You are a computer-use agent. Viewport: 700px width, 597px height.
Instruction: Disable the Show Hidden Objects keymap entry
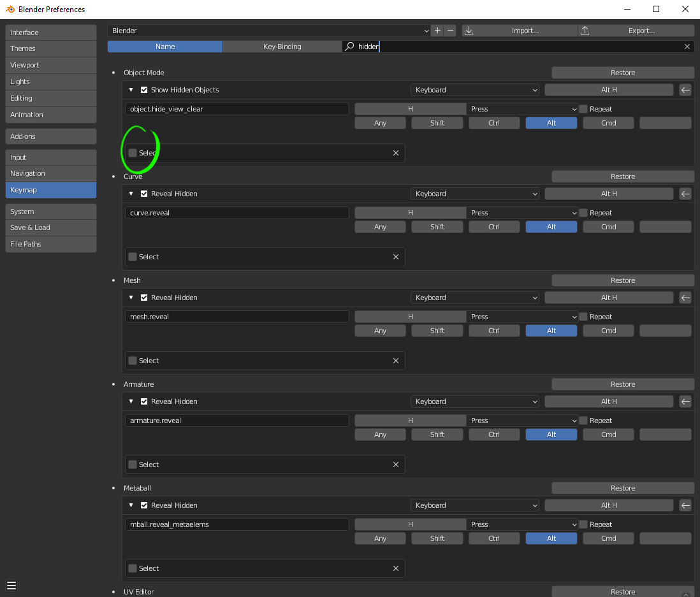pyautogui.click(x=143, y=90)
